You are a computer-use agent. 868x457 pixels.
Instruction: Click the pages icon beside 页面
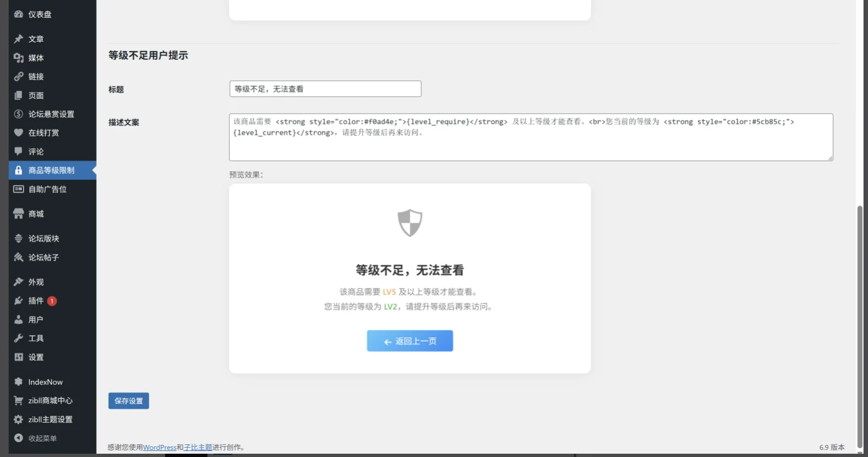click(18, 95)
